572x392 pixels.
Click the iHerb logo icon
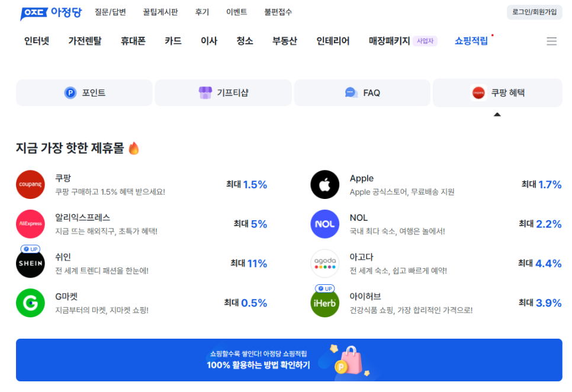(324, 303)
